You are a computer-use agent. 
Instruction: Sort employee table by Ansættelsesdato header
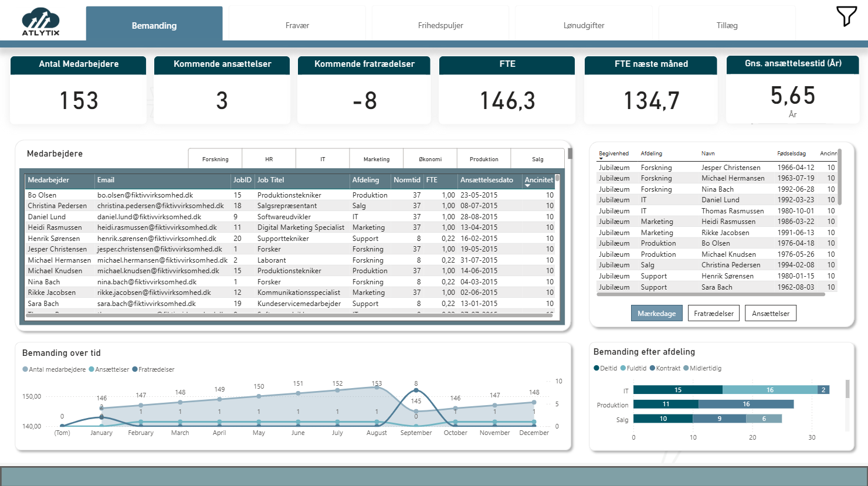486,180
